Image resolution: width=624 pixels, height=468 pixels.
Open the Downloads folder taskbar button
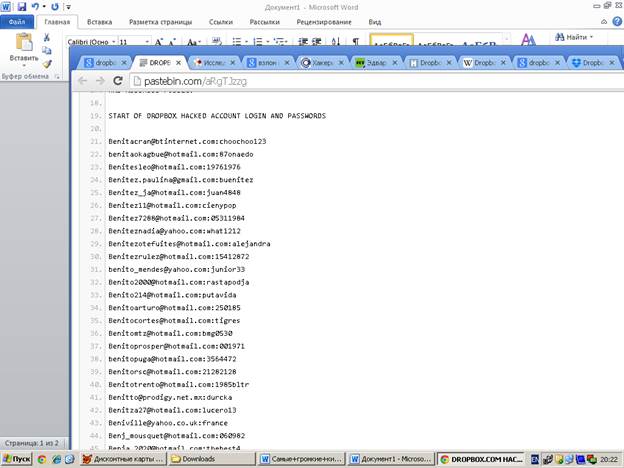[x=212, y=459]
